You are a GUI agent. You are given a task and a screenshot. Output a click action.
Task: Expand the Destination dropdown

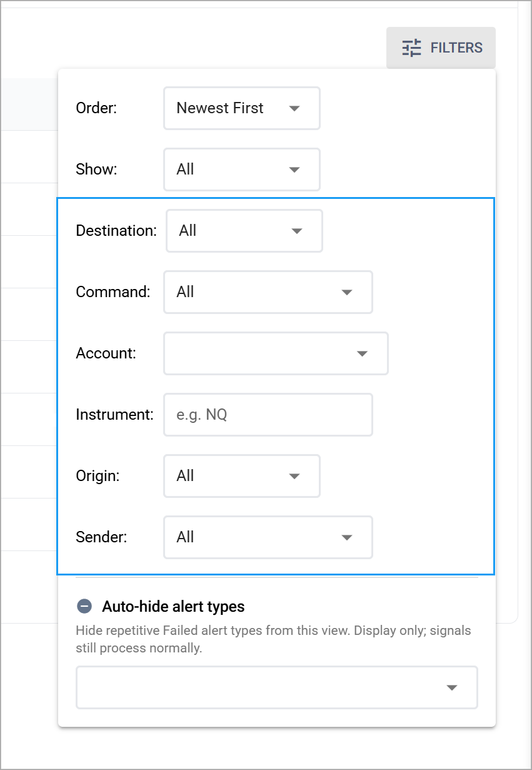244,231
